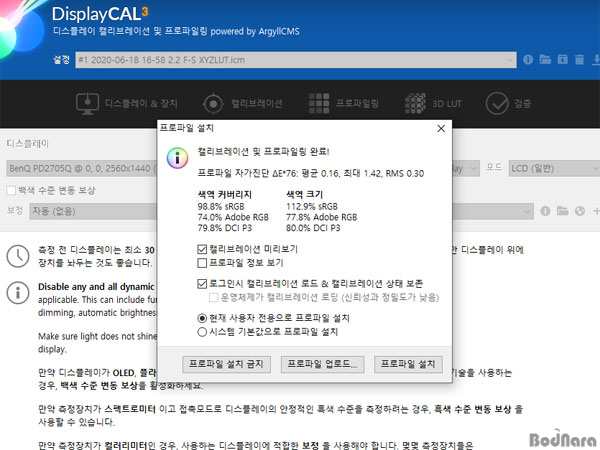
Task: Click the open folder icon in header
Action: [x=545, y=59]
